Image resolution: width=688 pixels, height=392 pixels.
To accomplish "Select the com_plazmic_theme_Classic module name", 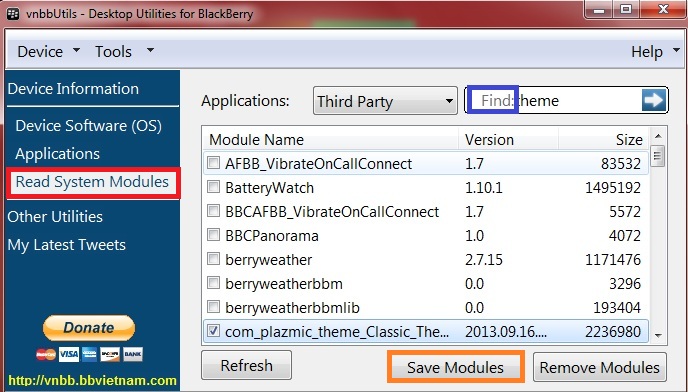I will pyautogui.click(x=337, y=332).
